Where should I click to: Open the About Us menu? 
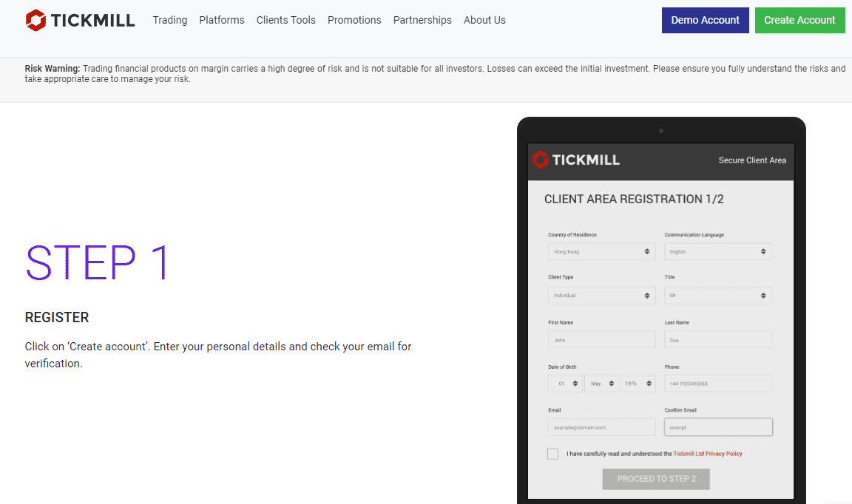click(484, 20)
